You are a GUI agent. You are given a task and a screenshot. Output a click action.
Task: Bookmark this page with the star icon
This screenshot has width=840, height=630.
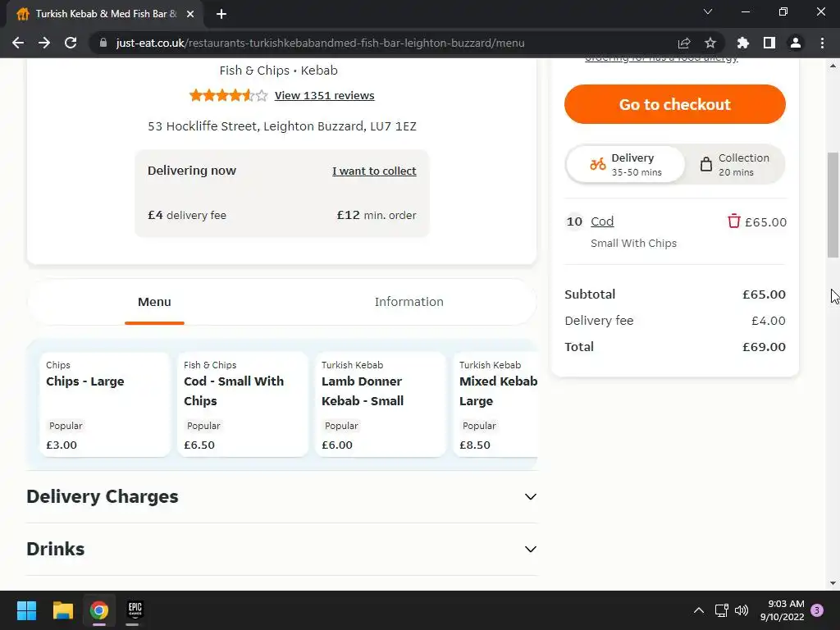(710, 43)
